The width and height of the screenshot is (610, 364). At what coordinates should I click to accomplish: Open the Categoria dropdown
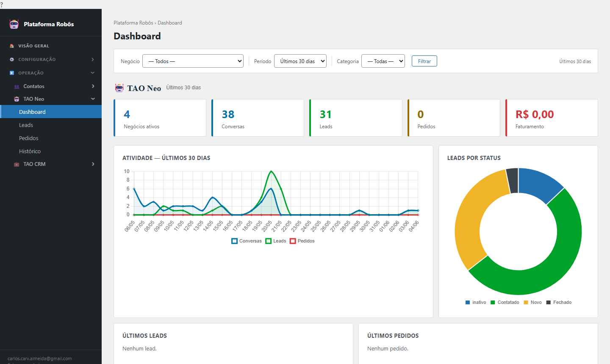coord(383,61)
